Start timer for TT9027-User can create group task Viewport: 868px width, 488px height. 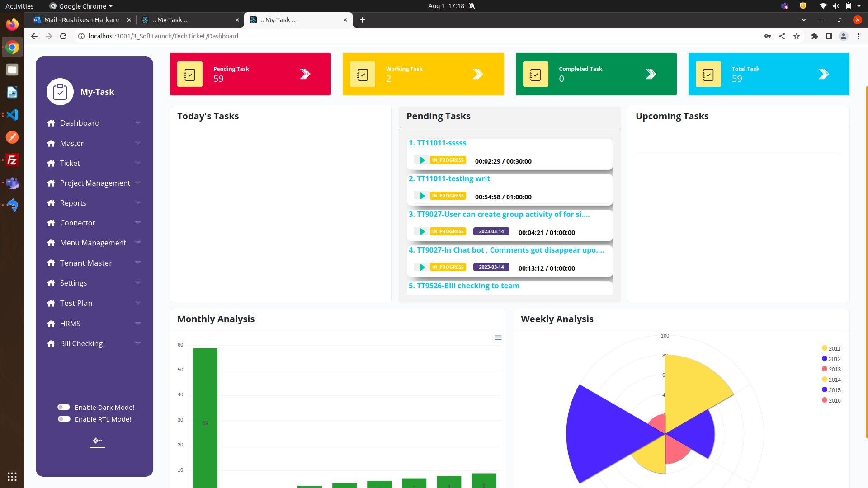pyautogui.click(x=421, y=232)
